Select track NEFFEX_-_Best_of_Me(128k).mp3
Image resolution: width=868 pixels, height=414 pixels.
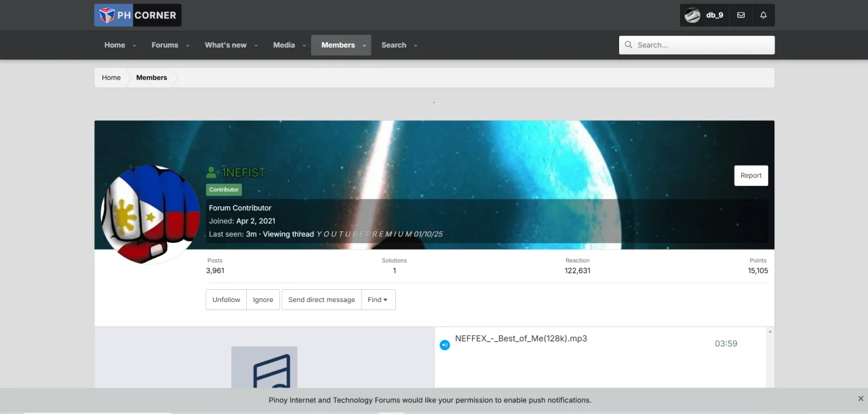pos(521,338)
